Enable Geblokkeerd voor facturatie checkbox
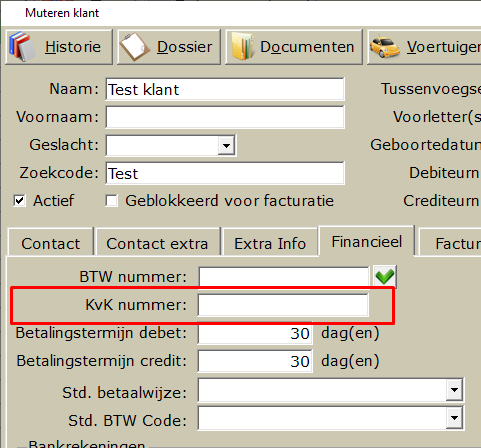The height and width of the screenshot is (448, 481). pyautogui.click(x=111, y=201)
